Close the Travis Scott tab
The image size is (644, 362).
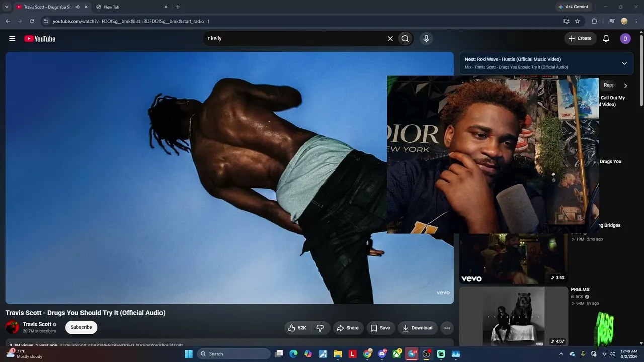tap(86, 7)
